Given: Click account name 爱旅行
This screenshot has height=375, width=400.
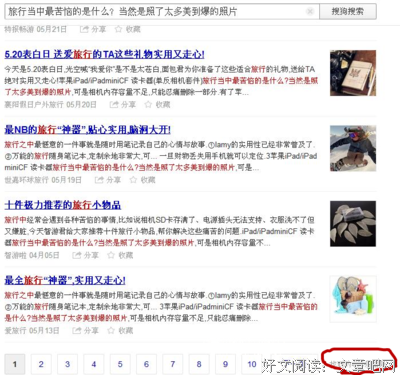Looking at the screenshot, I should [x=15, y=331].
